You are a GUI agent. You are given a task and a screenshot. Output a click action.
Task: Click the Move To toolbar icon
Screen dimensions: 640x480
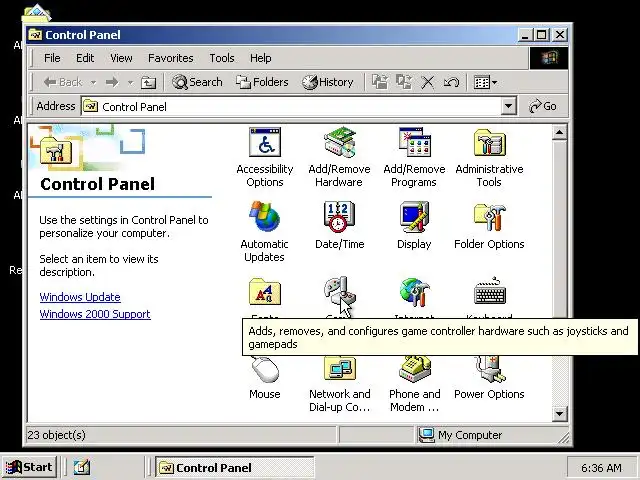(x=380, y=82)
